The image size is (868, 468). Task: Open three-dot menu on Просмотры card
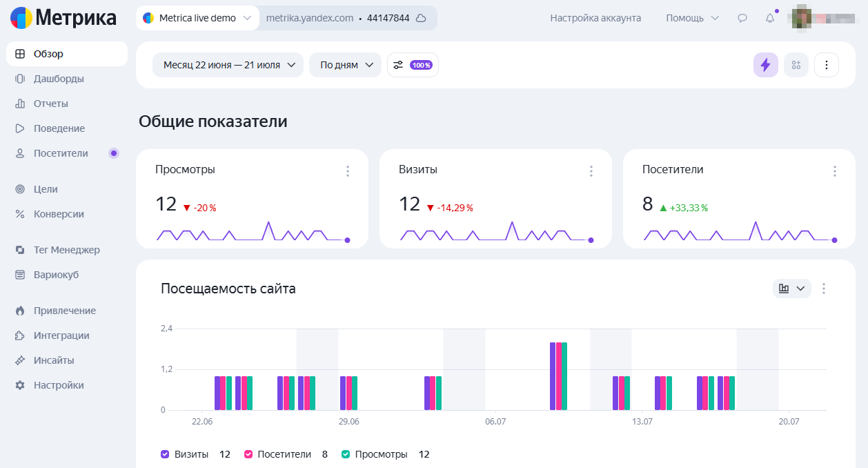point(348,170)
